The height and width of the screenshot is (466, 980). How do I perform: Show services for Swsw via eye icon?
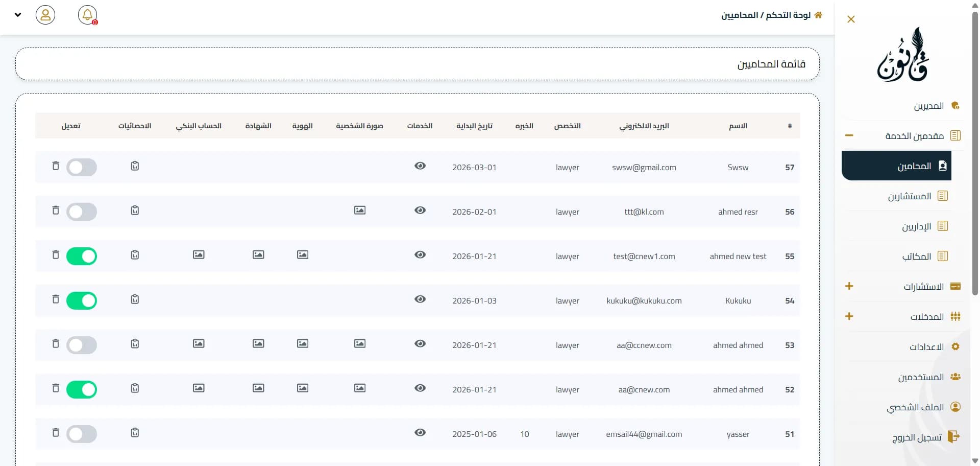pos(420,166)
